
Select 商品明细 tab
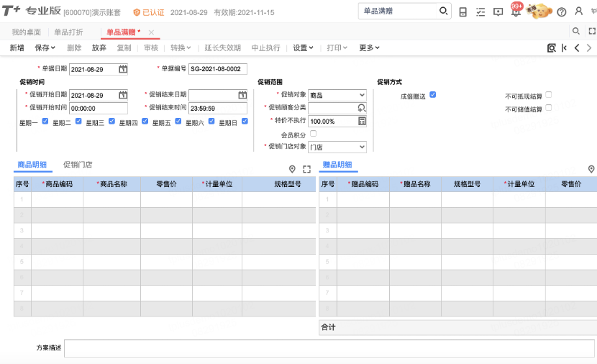tap(32, 165)
